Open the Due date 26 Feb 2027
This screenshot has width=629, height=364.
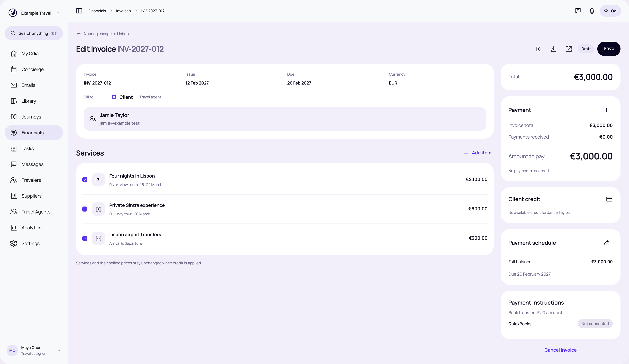tap(299, 83)
